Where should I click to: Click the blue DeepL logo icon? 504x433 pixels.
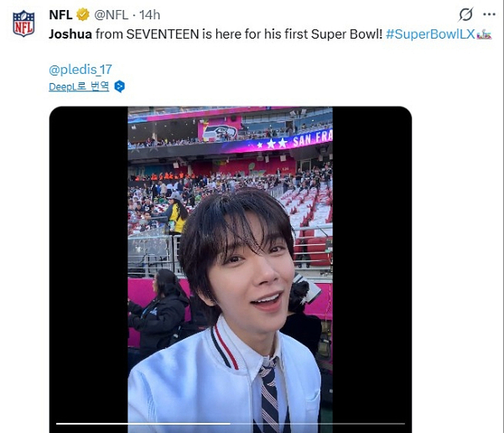pos(120,87)
